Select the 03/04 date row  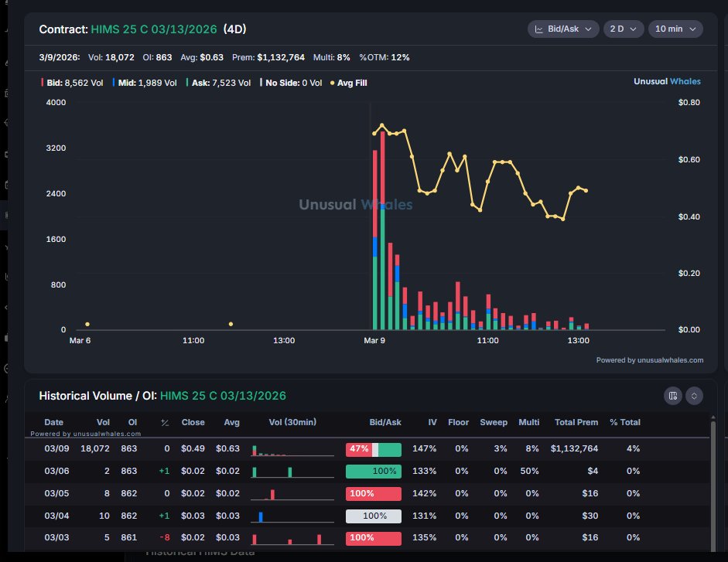point(367,516)
